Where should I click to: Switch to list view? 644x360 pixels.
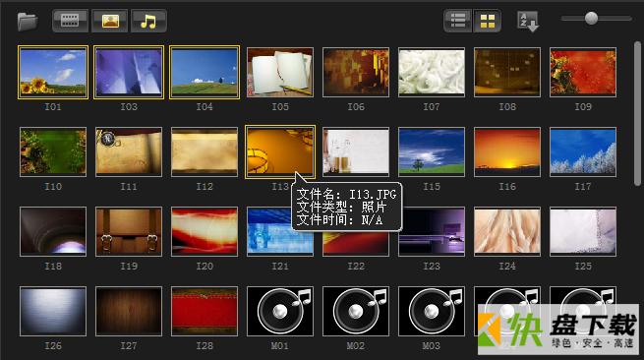point(458,21)
